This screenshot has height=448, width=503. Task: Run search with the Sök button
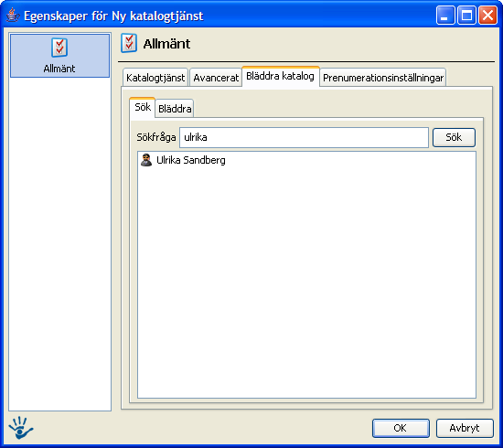pos(454,137)
